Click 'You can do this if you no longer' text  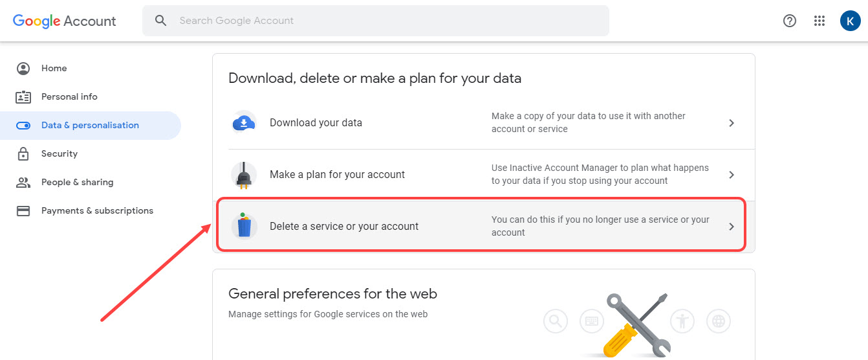click(x=601, y=226)
